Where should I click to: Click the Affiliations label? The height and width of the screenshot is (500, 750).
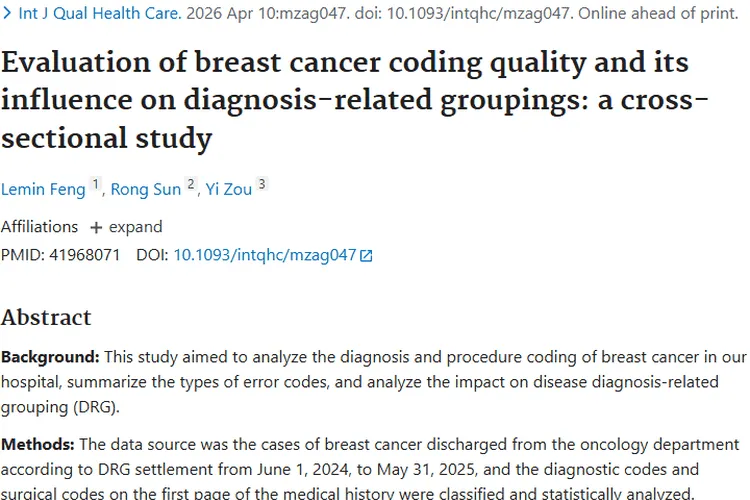click(39, 227)
